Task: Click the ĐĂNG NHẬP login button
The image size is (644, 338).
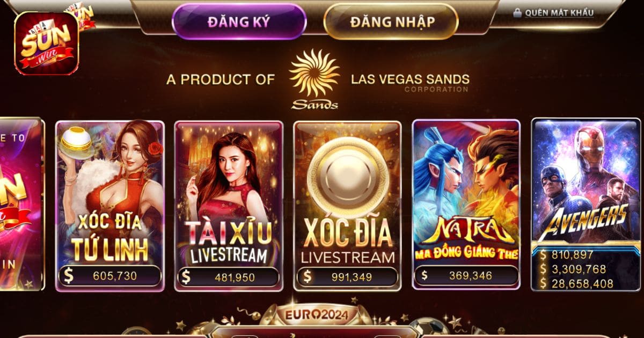Action: [391, 22]
